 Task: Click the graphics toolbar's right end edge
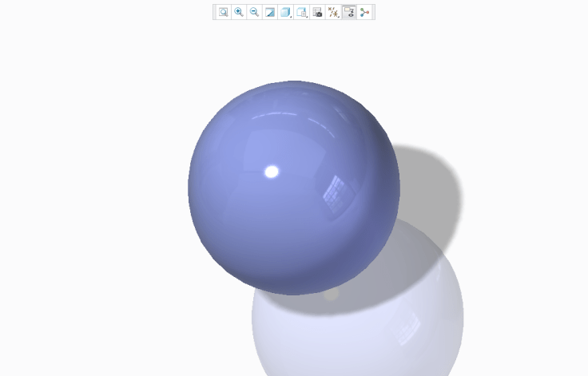[374, 12]
